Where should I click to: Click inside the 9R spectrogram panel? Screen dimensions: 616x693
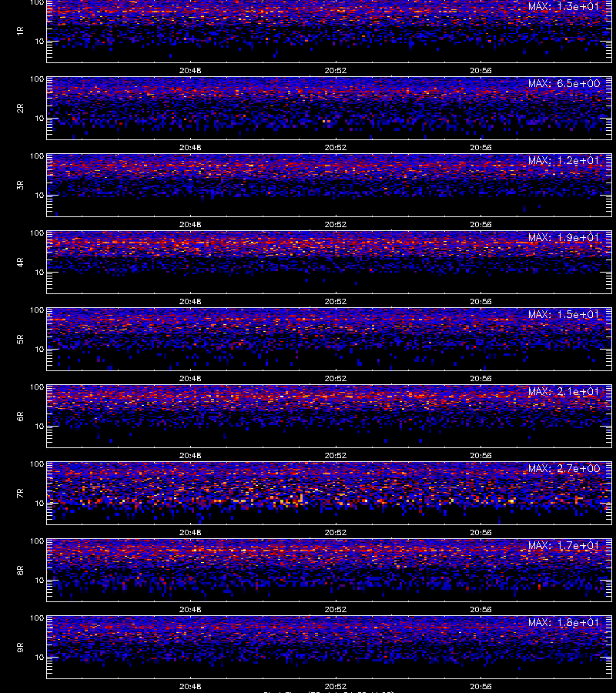point(330,647)
